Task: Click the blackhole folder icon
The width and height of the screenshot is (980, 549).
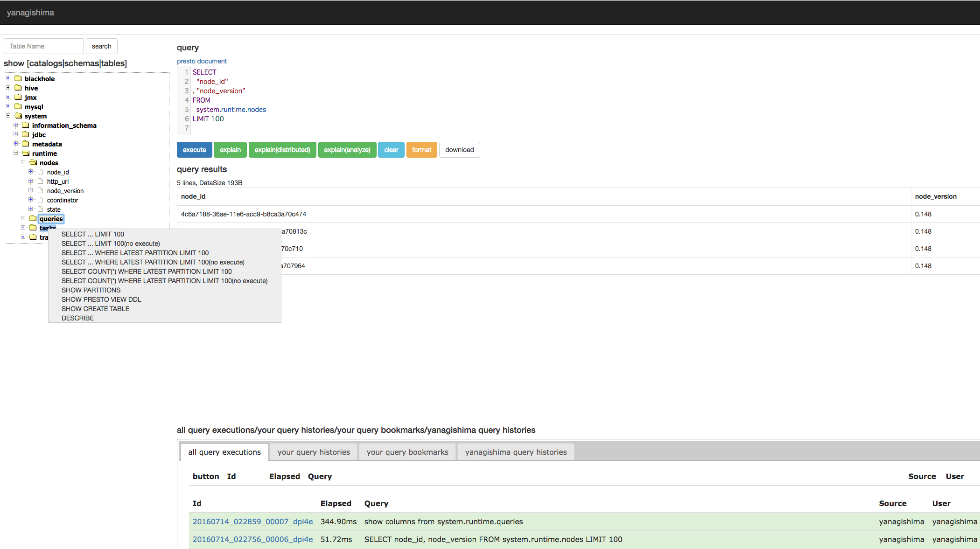Action: [x=18, y=78]
